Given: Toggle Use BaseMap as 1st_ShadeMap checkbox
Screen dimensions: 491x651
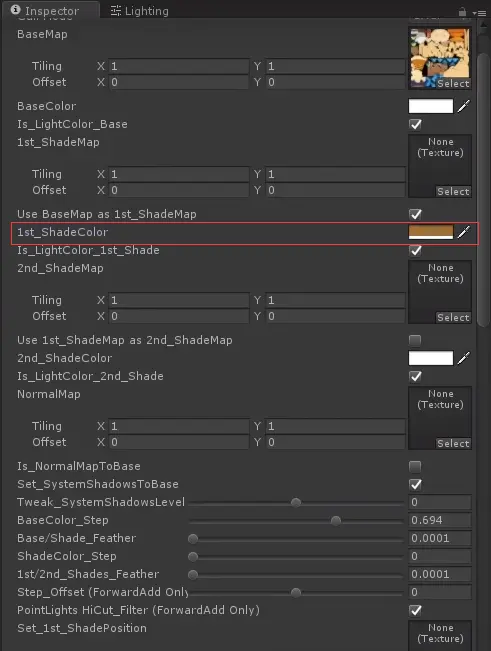Looking at the screenshot, I should click(x=415, y=214).
